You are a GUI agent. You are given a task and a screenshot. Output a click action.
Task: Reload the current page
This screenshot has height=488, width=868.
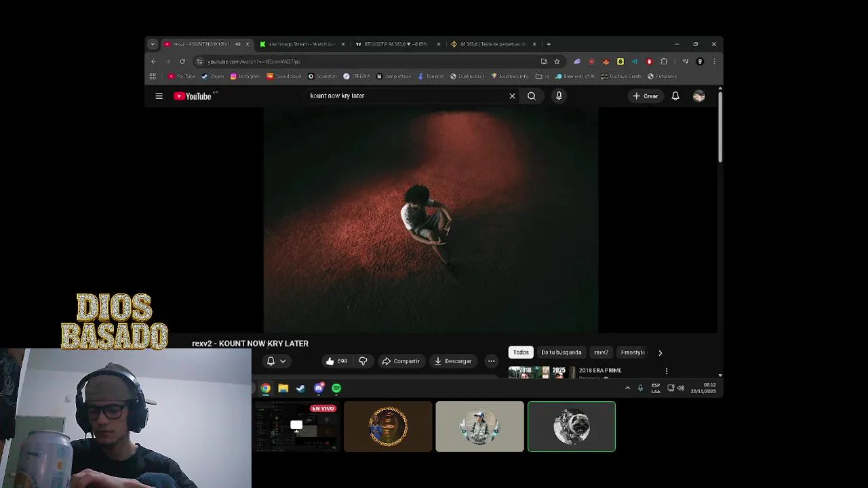182,61
